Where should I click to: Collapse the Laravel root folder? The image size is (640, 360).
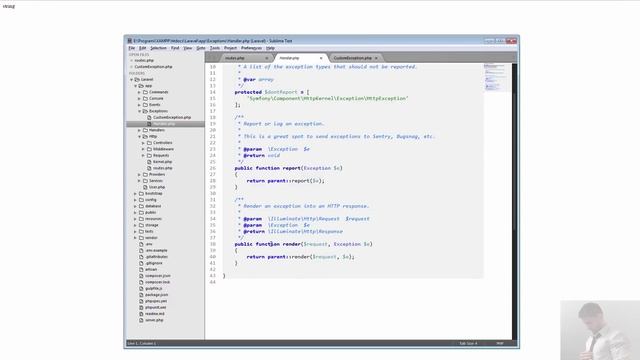[131, 80]
